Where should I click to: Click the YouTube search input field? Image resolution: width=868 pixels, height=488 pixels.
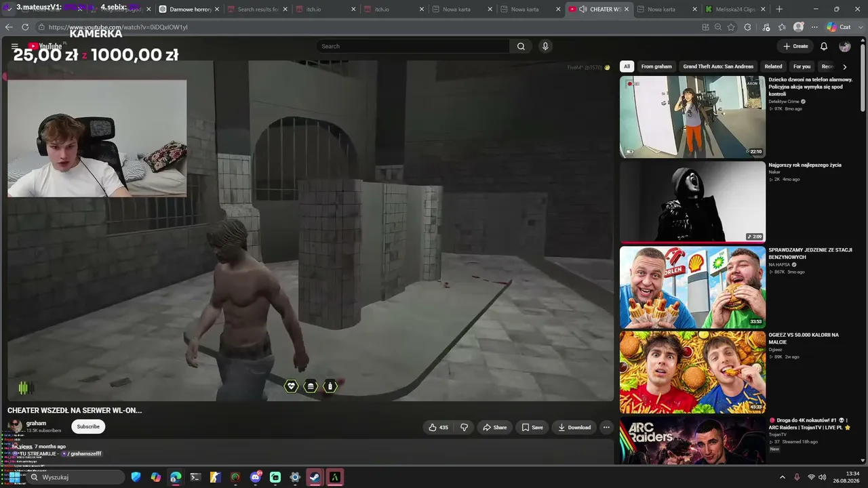(x=413, y=46)
